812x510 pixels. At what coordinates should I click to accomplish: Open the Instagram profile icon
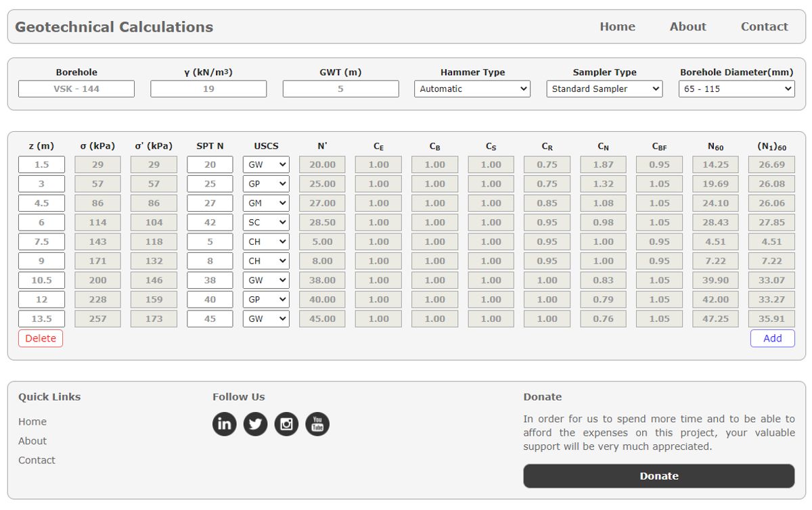tap(286, 424)
